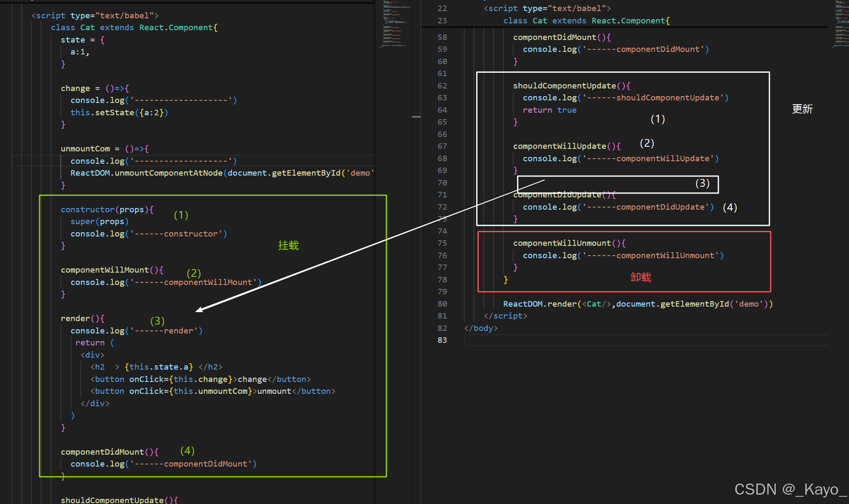Click the change button JSX line
Image resolution: width=849 pixels, height=504 pixels.
click(200, 379)
